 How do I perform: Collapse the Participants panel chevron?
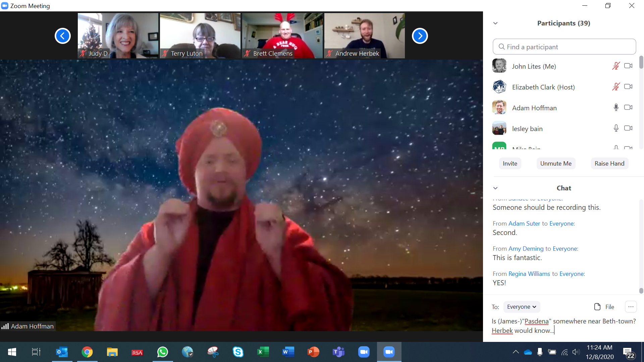(495, 23)
